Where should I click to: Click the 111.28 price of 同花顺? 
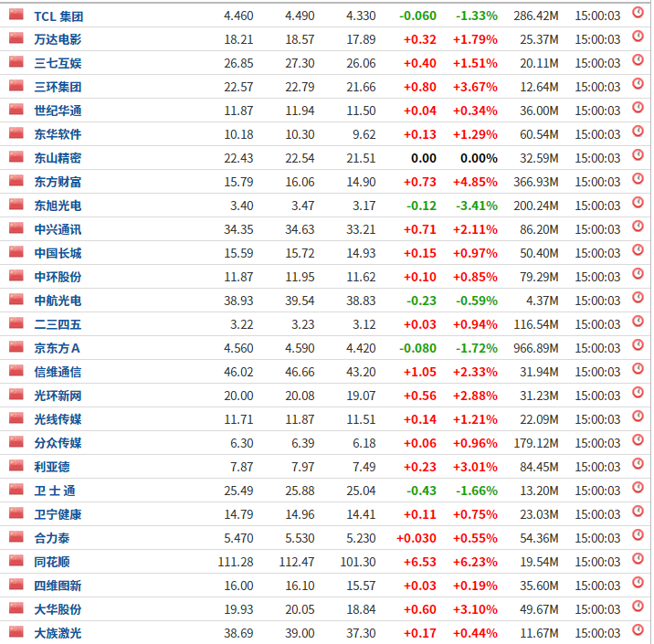236,563
